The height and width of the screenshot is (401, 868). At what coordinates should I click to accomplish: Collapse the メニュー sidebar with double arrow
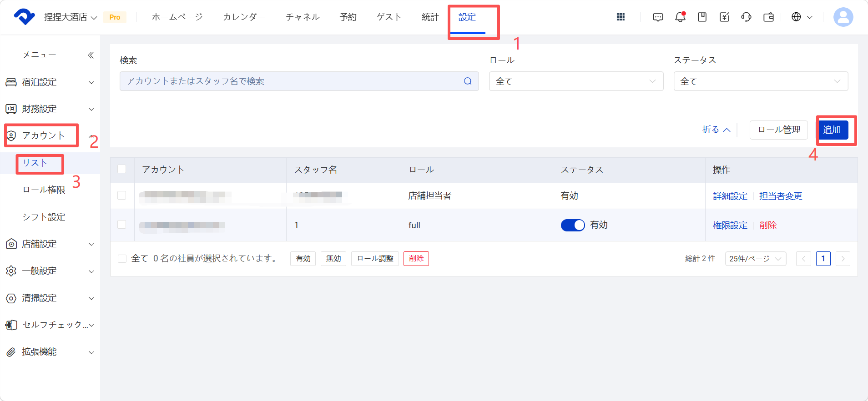pyautogui.click(x=91, y=55)
